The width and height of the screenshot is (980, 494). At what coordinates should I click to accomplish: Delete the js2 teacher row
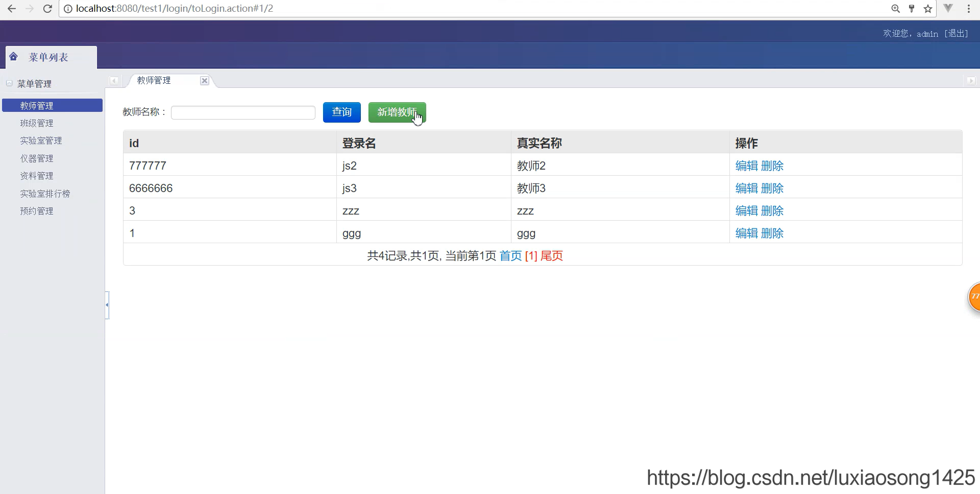click(x=772, y=166)
